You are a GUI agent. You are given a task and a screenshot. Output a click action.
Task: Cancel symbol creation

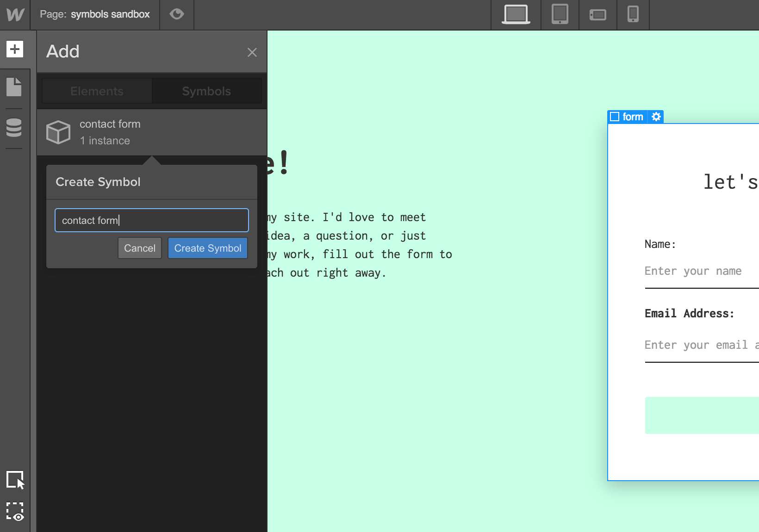(x=140, y=248)
